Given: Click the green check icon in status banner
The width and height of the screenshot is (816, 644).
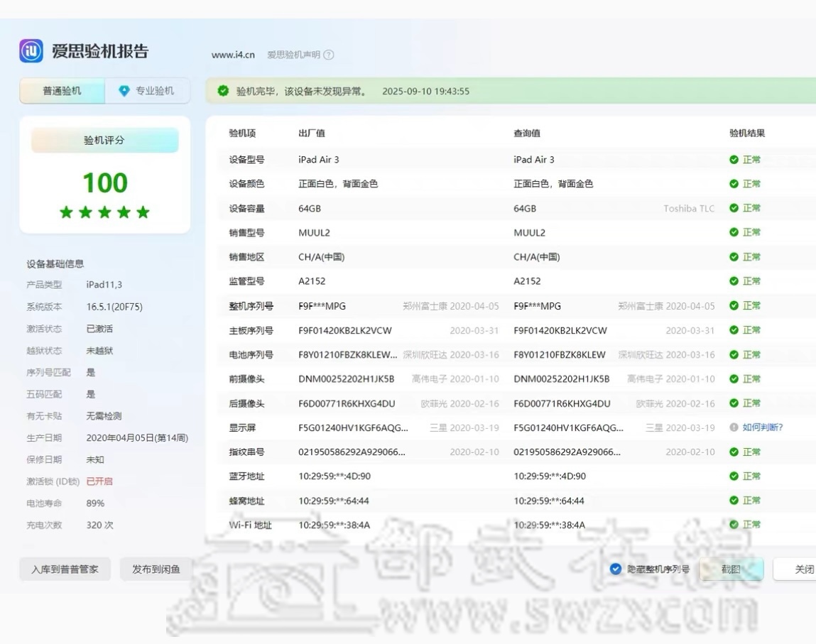Looking at the screenshot, I should 223,91.
